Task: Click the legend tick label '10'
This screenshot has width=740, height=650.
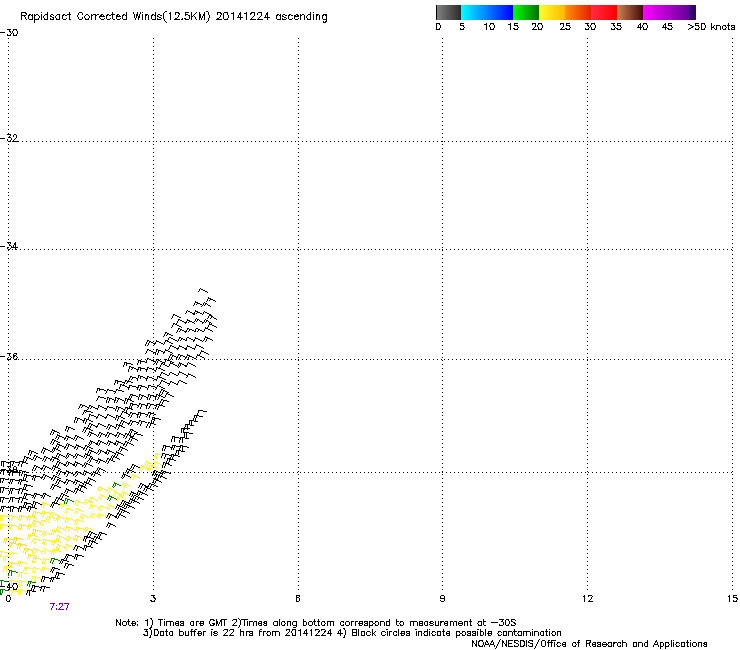Action: point(489,27)
